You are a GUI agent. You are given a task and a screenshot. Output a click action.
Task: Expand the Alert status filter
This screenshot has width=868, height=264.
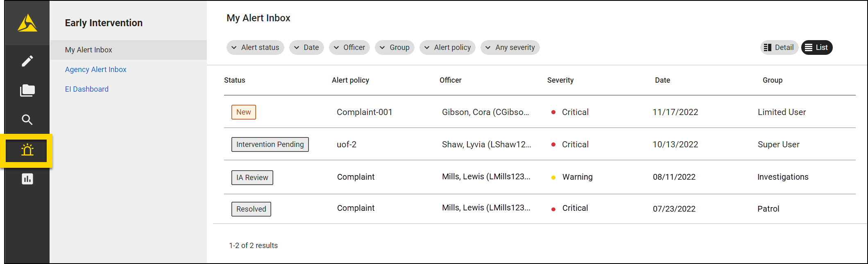pyautogui.click(x=255, y=47)
